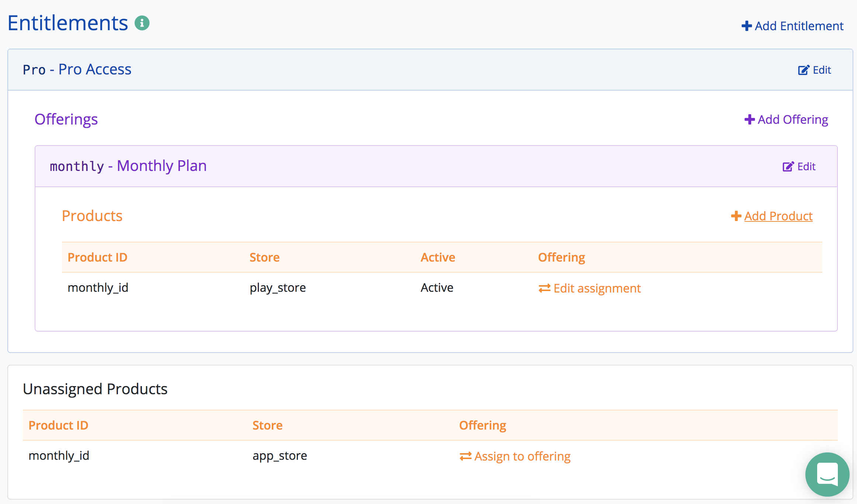
Task: Click the Add Entitlement link
Action: pyautogui.click(x=799, y=26)
